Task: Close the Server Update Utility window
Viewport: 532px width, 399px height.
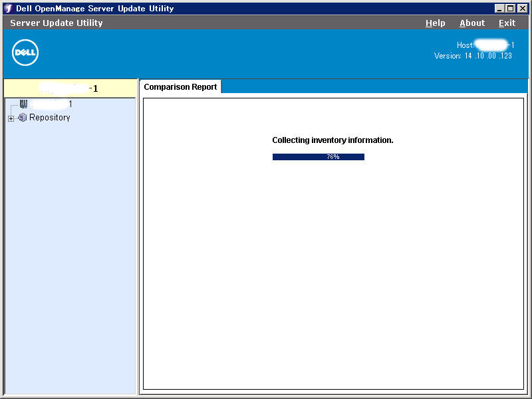Action: [x=523, y=9]
